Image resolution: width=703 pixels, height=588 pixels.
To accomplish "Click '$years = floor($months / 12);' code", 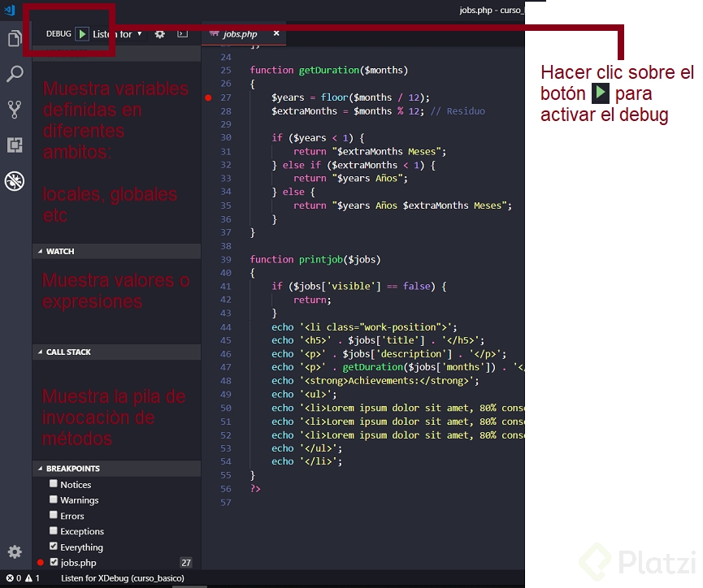I will click(350, 97).
